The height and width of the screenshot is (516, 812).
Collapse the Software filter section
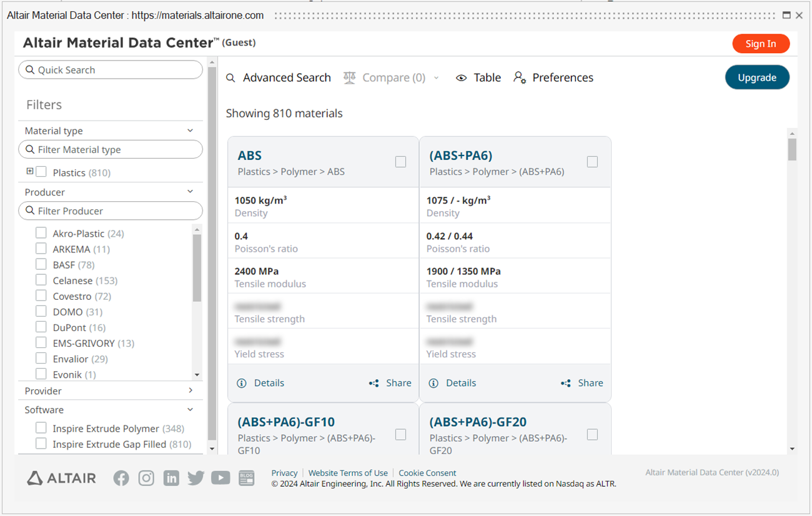pos(190,410)
